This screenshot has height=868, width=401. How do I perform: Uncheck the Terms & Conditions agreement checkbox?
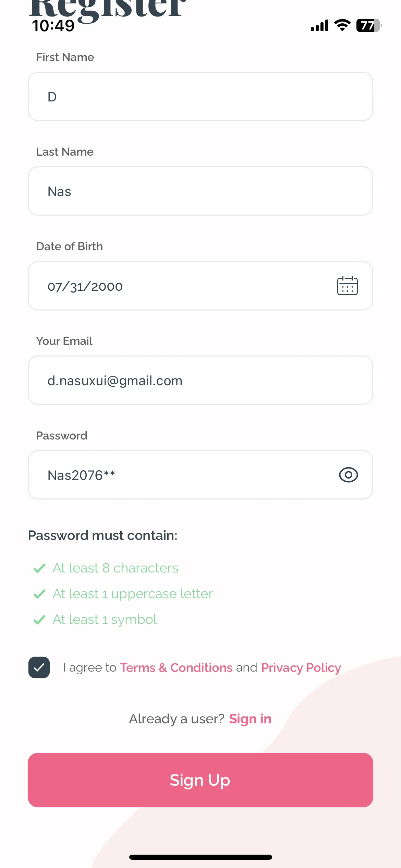click(x=39, y=667)
